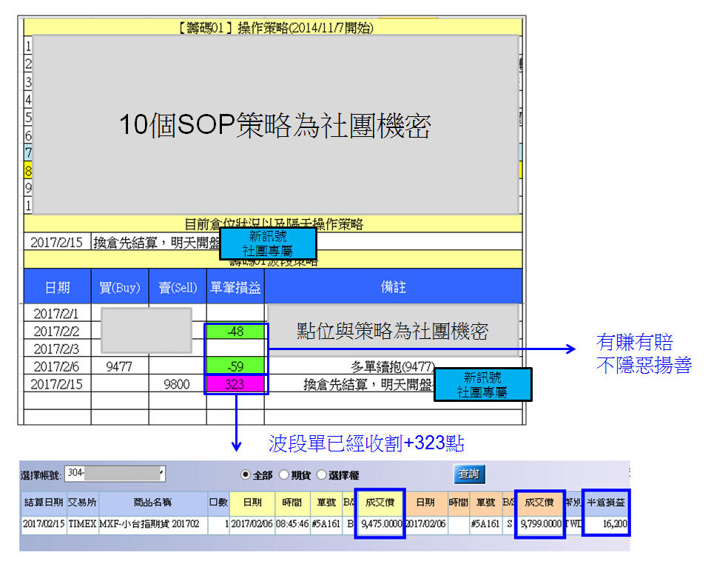Viewport: 728px width, 561px height.
Task: Click the 查詢 query button
Action: pyautogui.click(x=469, y=474)
